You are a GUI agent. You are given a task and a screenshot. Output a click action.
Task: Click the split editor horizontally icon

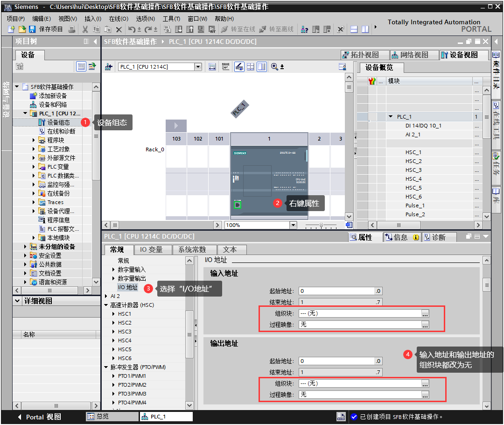pyautogui.click(x=354, y=29)
